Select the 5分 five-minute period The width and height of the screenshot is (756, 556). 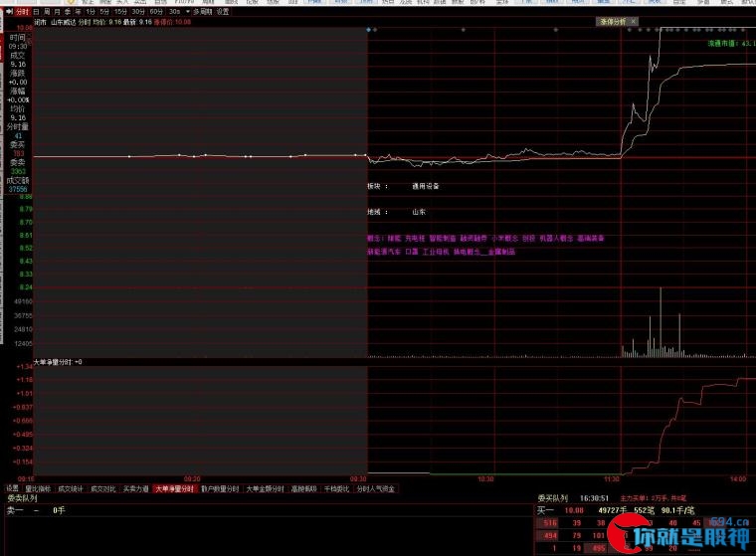pos(104,12)
